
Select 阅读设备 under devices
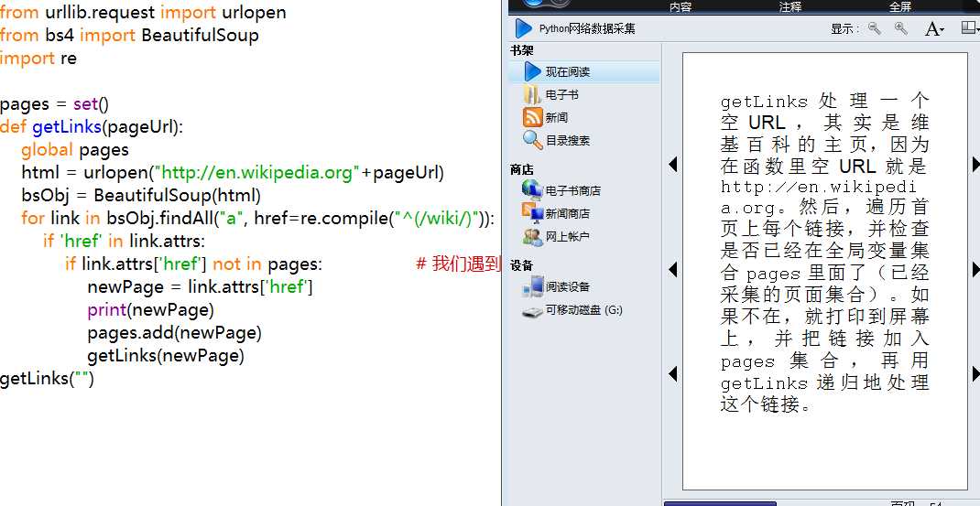(556, 286)
